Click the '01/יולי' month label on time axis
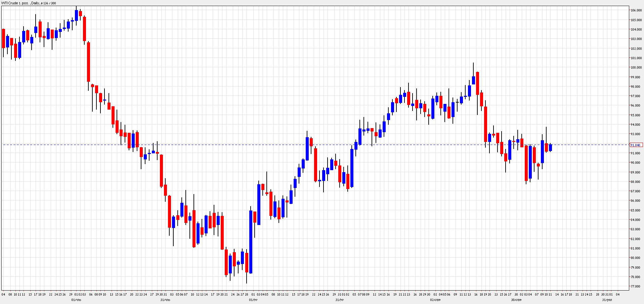Viewport: 644px width, 304px height. [253, 300]
